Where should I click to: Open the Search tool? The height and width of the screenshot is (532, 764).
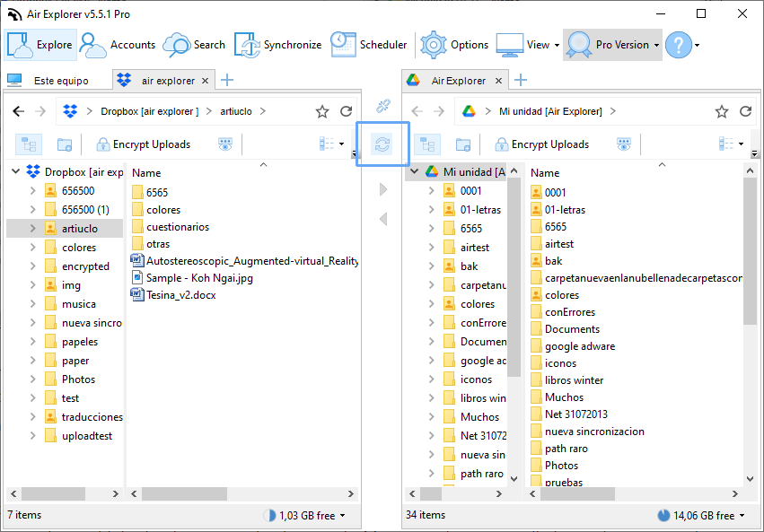tap(195, 45)
